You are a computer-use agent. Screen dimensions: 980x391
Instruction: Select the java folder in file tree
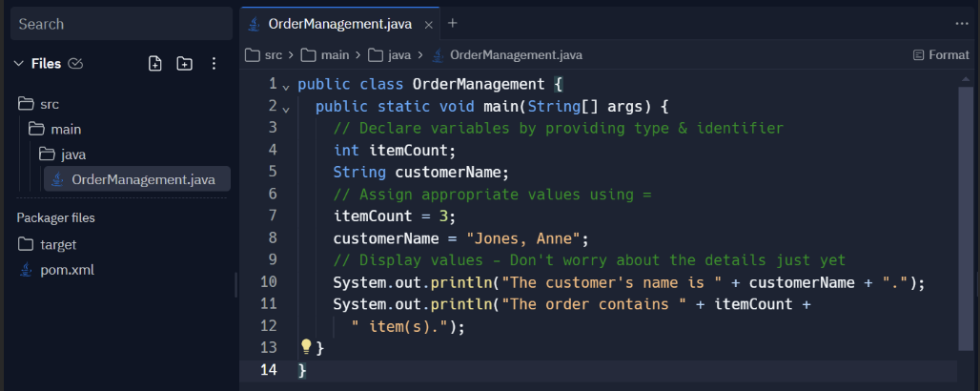pos(63,154)
